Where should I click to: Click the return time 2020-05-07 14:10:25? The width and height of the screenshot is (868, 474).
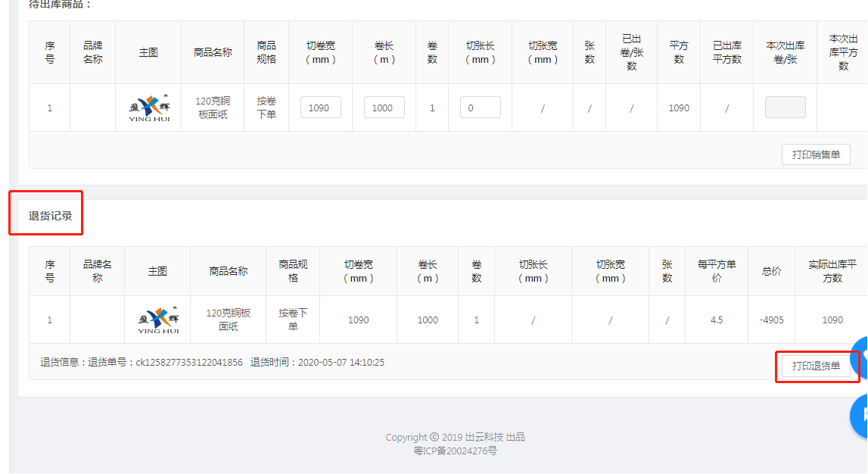pos(341,363)
